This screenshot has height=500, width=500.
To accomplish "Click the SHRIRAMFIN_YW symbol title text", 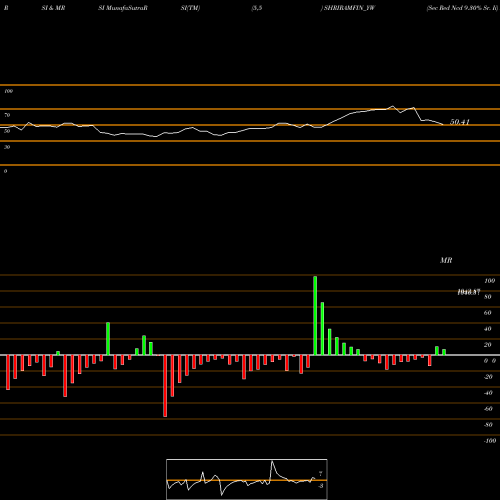I will click(x=349, y=8).
